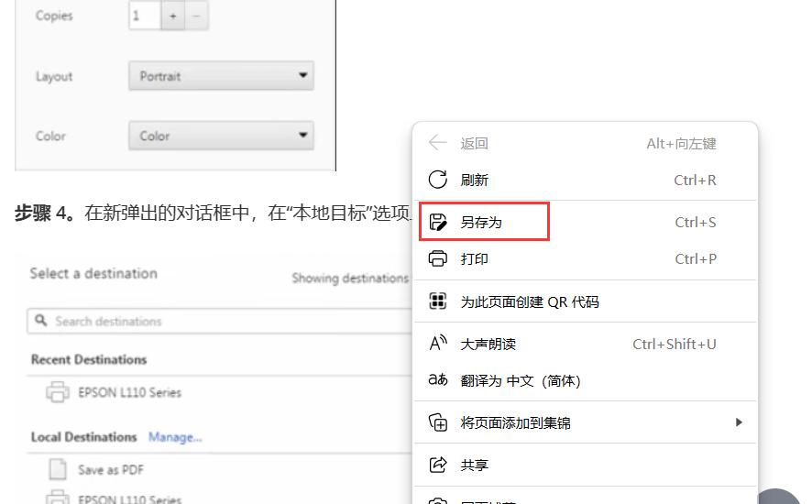Click the Save As floppy disk icon

point(438,222)
